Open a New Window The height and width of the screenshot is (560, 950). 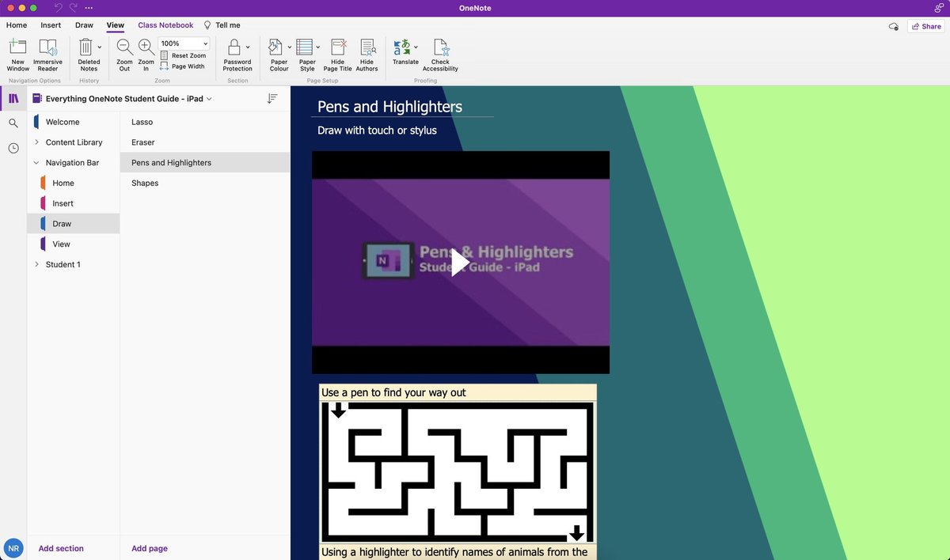[x=17, y=55]
